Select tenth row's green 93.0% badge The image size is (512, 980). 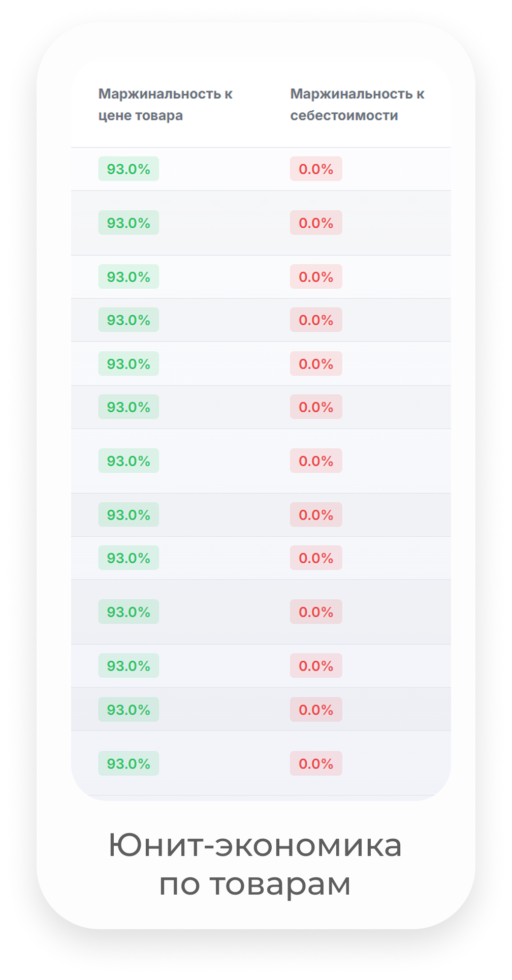tap(129, 612)
